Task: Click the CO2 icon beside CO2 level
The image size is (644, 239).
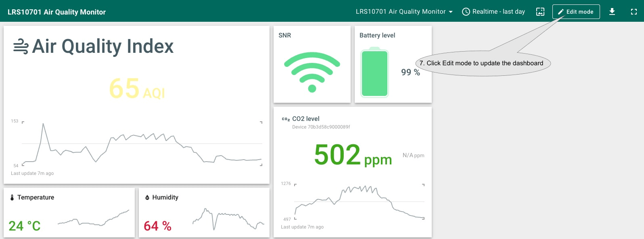Action: click(286, 119)
